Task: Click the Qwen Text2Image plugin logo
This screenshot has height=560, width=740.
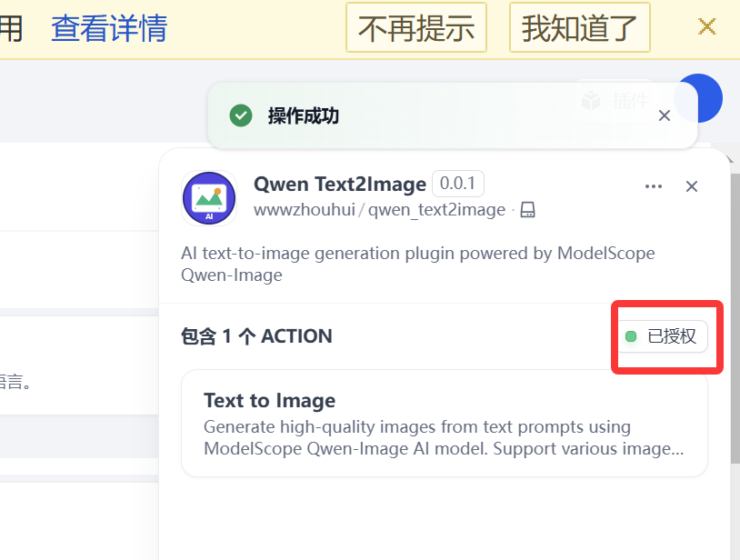Action: click(209, 198)
